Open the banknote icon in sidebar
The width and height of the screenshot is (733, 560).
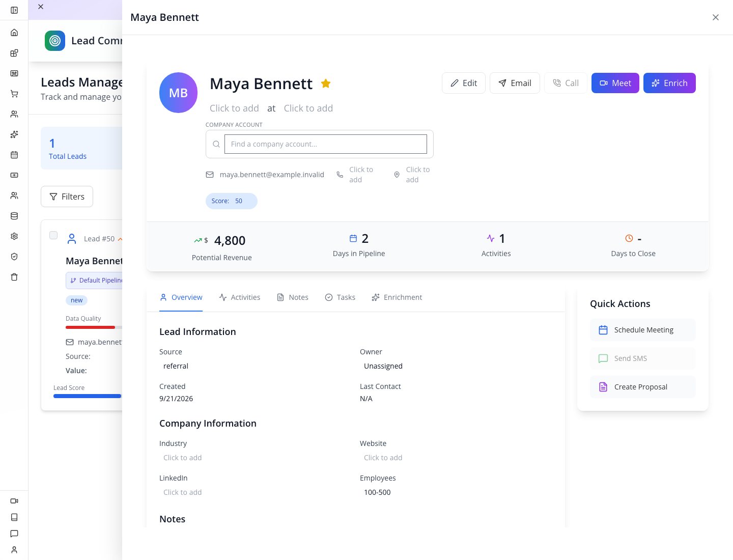pos(14,175)
